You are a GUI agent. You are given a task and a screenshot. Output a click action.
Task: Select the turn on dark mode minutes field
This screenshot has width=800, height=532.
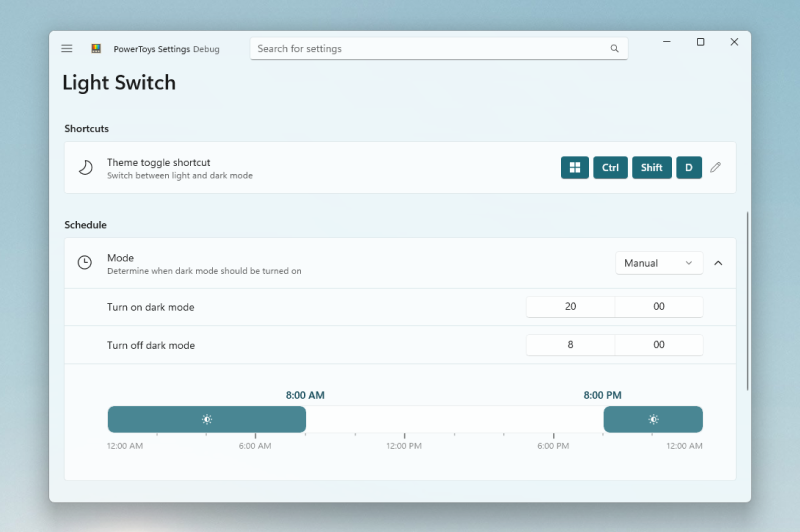click(659, 307)
